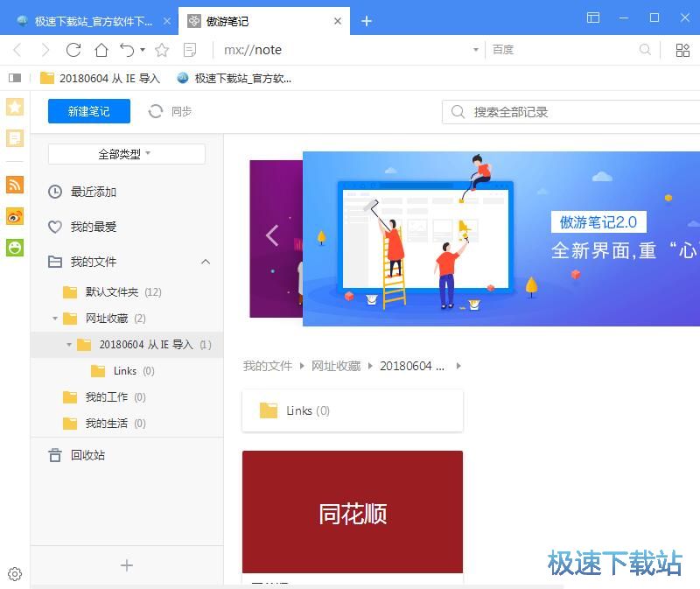Screen dimensions: 700x589
Task: Open the 20180604 从 IE 导入 bookmark folder
Action: pos(100,78)
